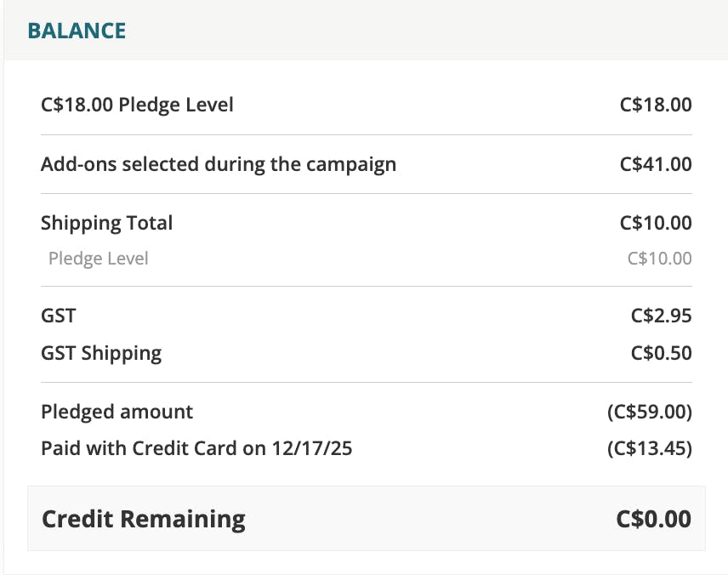Click the BALANCE section heading

(x=77, y=31)
